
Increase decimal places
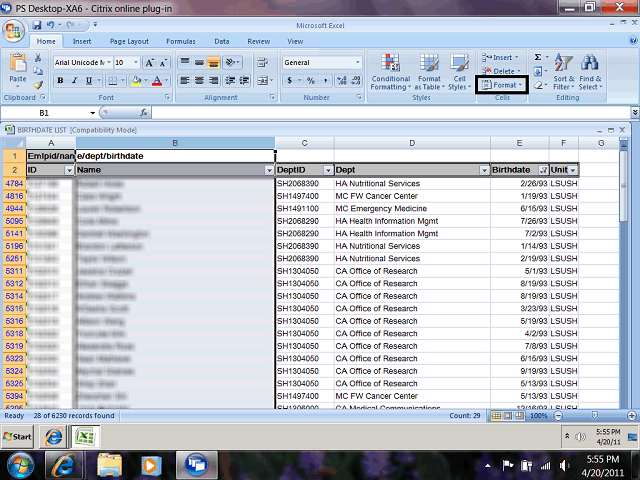coord(342,80)
